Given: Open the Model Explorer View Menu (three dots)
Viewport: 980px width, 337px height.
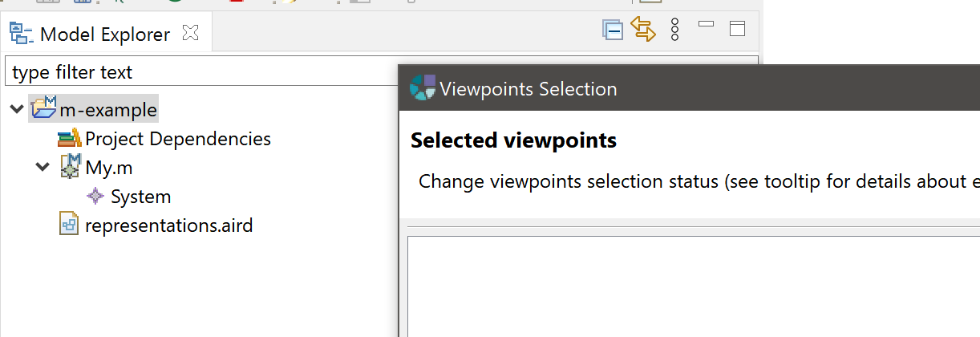Looking at the screenshot, I should (674, 30).
